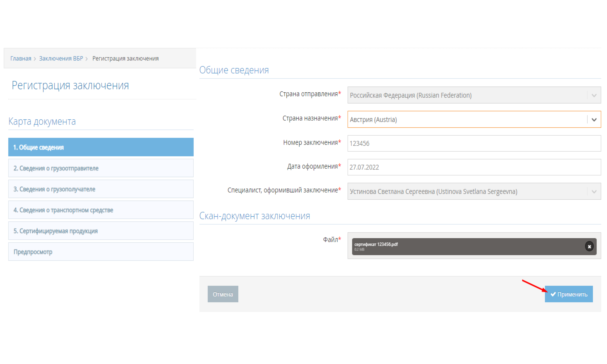Go to the Главная breadcrumb link
This screenshot has height=364, width=607.
coord(21,58)
